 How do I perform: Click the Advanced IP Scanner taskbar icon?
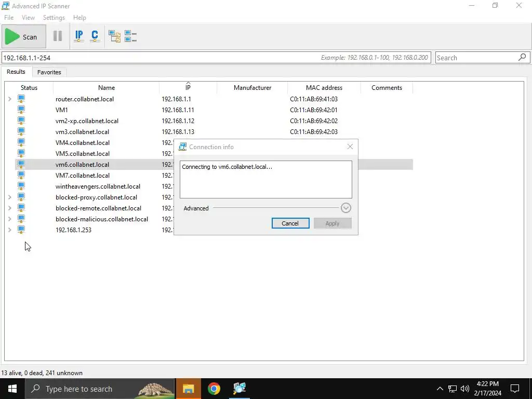239,389
